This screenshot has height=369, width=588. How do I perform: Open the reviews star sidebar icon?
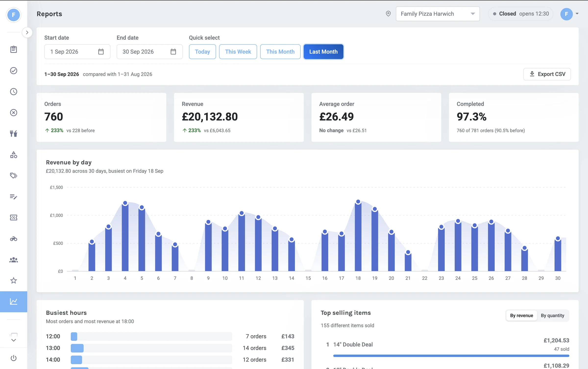coord(13,281)
